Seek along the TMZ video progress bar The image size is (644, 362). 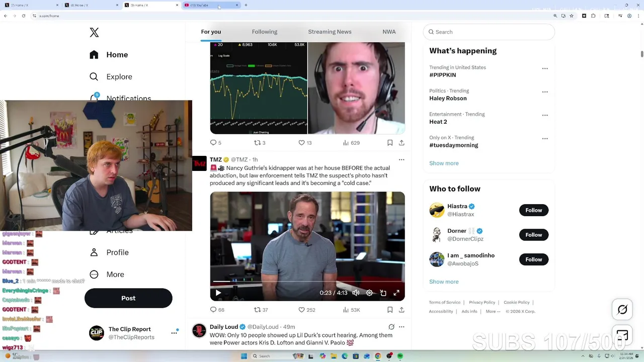click(307, 282)
